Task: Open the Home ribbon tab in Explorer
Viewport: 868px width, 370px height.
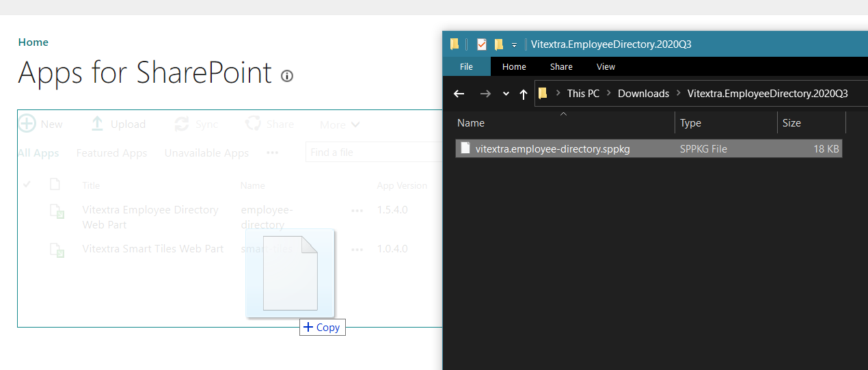Action: click(x=514, y=66)
